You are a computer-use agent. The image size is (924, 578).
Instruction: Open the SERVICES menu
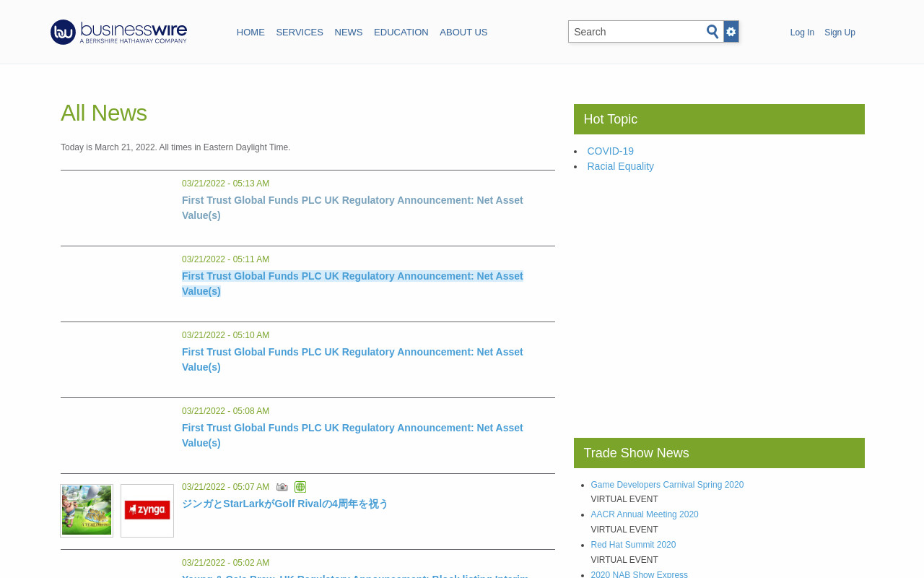300,33
